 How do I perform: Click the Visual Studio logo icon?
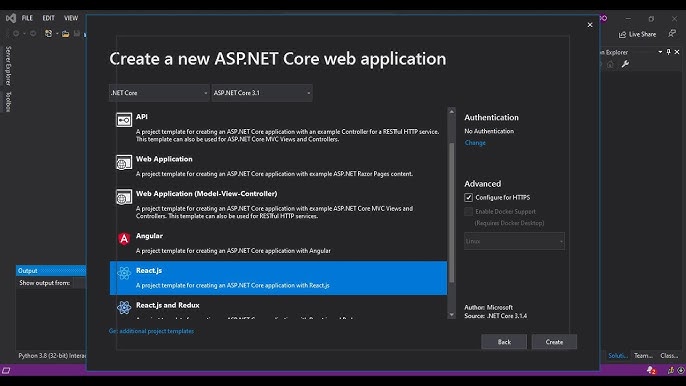coord(11,18)
